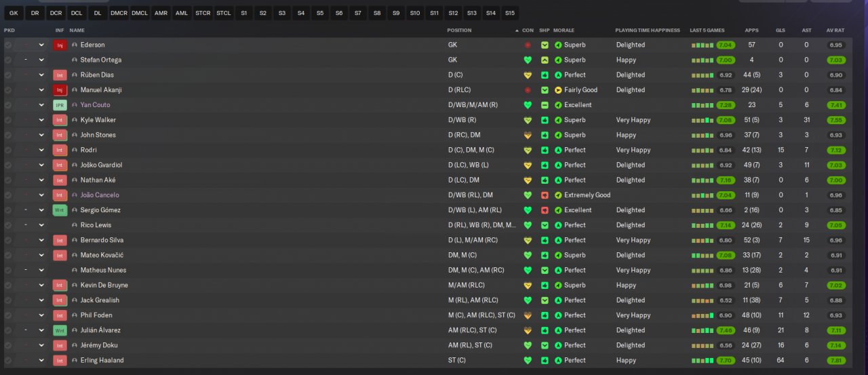868x375 pixels.
Task: Select the GK position filter button
Action: click(14, 13)
